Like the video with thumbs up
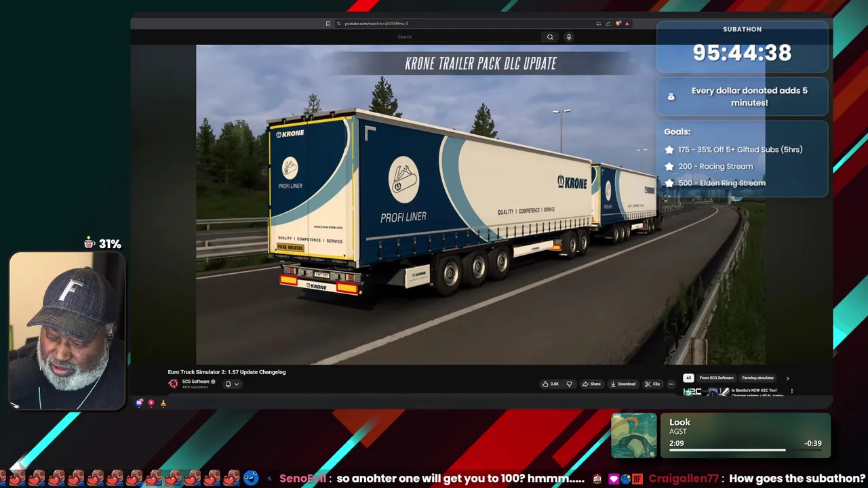This screenshot has width=868, height=488. pos(550,384)
